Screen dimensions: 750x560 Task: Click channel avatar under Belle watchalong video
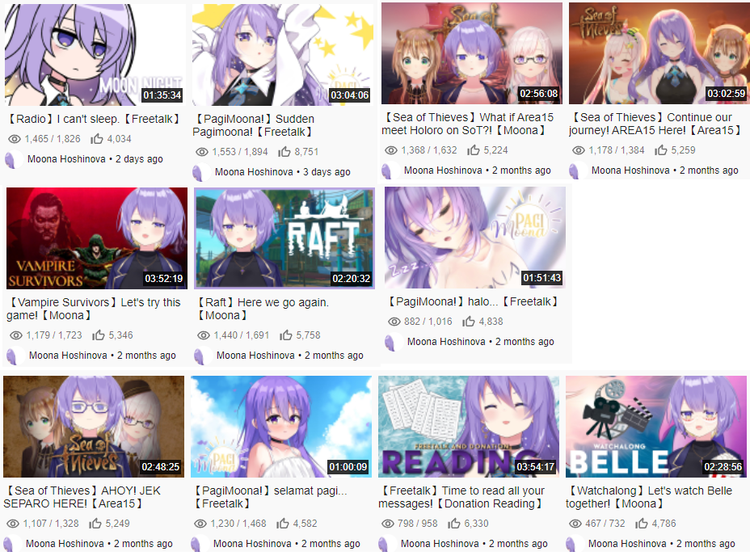574,544
